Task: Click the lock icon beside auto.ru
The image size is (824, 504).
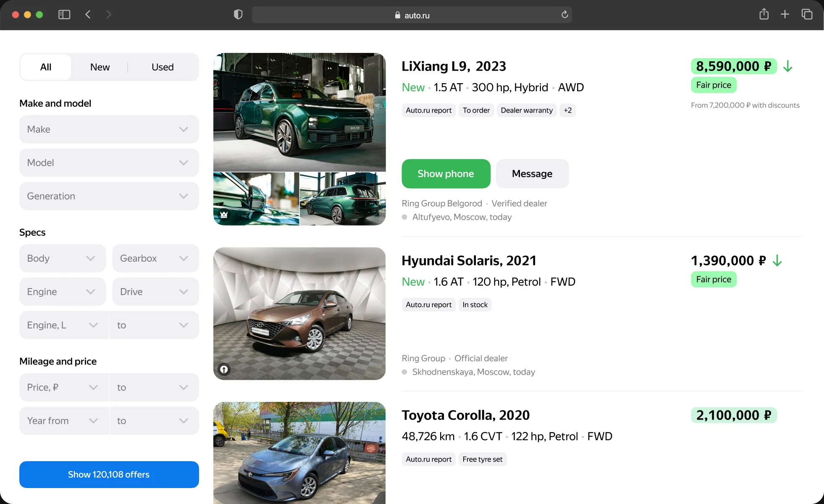Action: [x=398, y=15]
